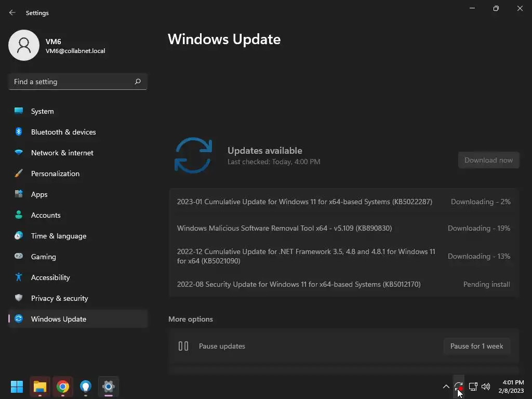This screenshot has width=532, height=399.
Task: Click the Accessibility figure icon
Action: click(19, 277)
